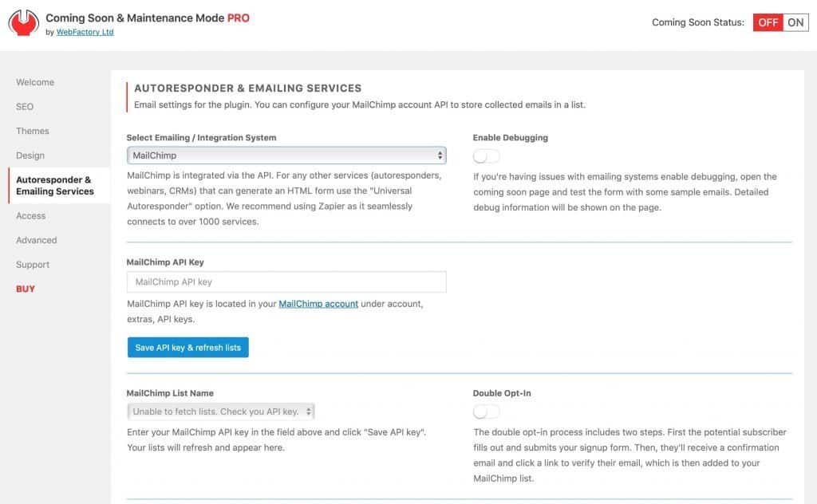Open the Advanced tab
Screen dimensions: 817x504
(x=37, y=240)
